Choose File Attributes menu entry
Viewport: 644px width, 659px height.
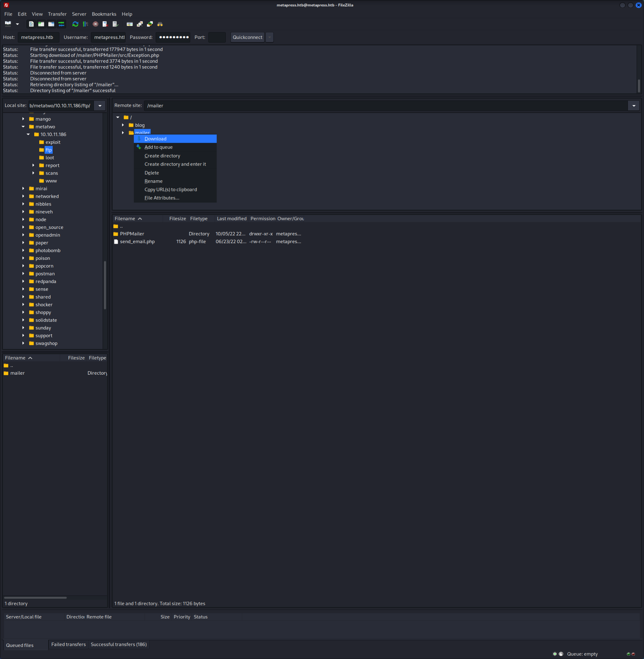tap(175, 198)
